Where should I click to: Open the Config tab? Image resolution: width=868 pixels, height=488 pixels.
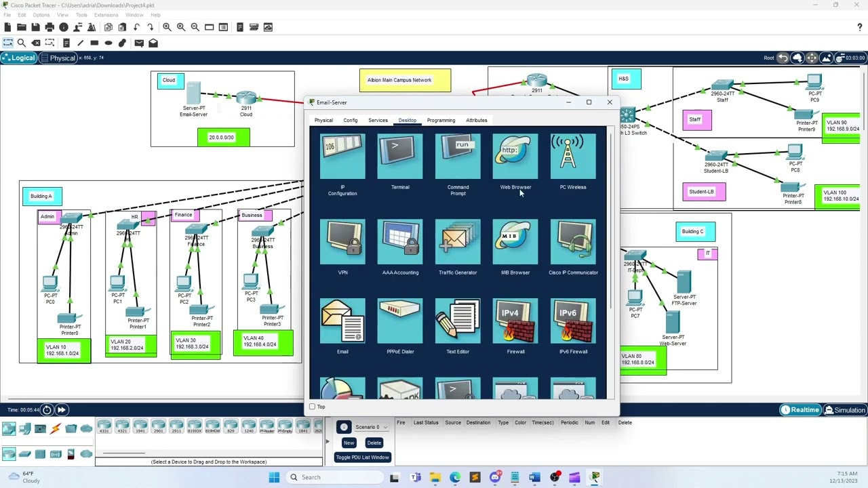[x=351, y=120]
